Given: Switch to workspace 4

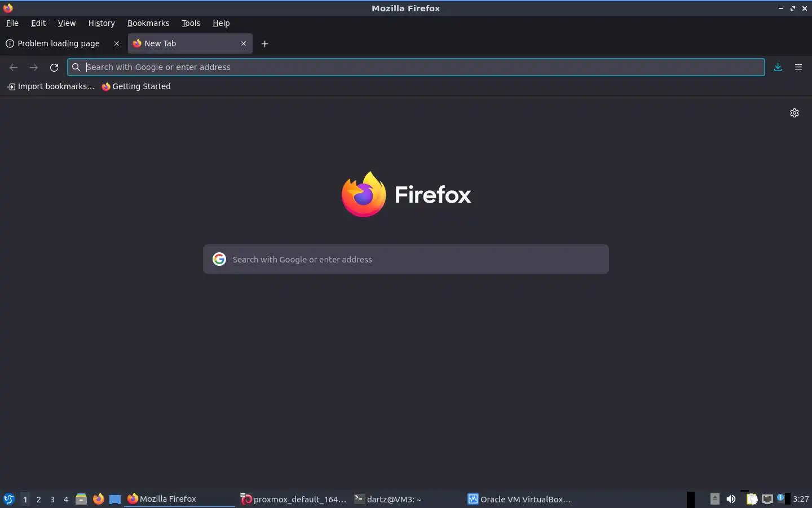Looking at the screenshot, I should click(66, 499).
